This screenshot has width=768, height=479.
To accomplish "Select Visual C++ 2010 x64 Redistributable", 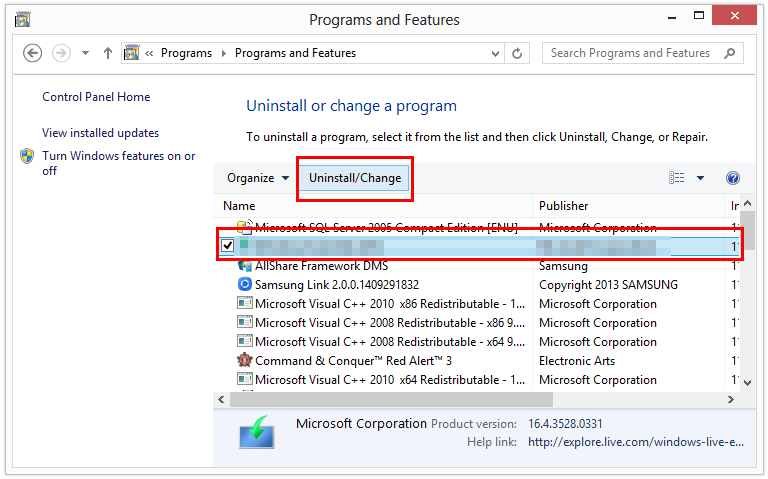I will pyautogui.click(x=390, y=380).
